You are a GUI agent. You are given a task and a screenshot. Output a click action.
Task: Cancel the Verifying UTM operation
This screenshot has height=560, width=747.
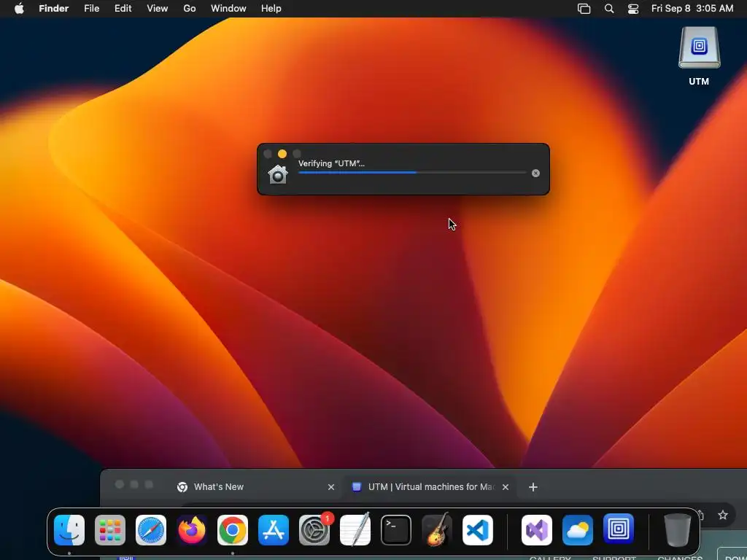(535, 174)
